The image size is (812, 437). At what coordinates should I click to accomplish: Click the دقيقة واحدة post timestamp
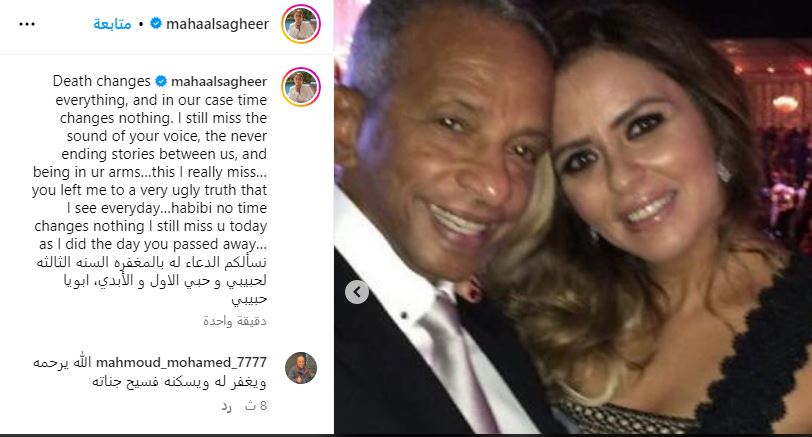235,321
